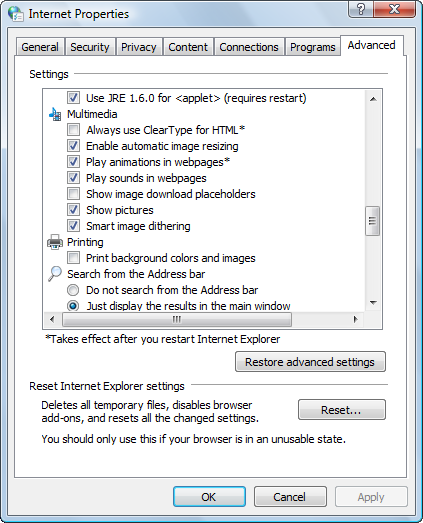Click the vertical scrollbar down arrow
The width and height of the screenshot is (423, 523).
point(373,303)
